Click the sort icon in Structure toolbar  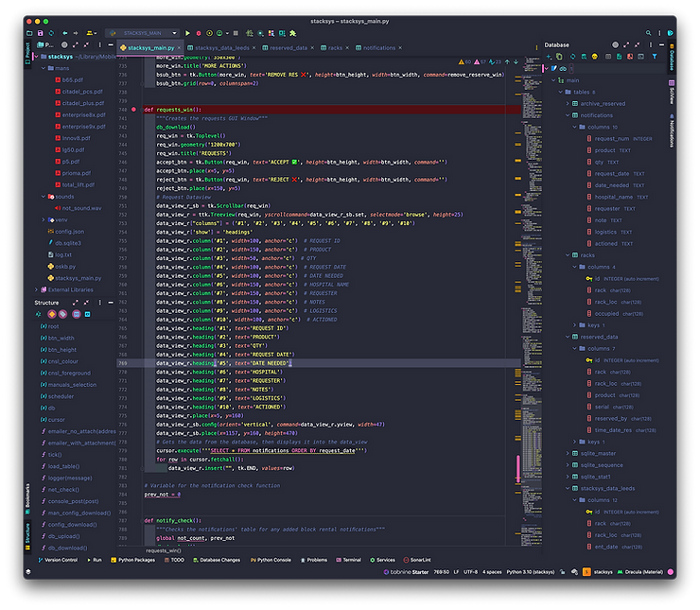(39, 314)
